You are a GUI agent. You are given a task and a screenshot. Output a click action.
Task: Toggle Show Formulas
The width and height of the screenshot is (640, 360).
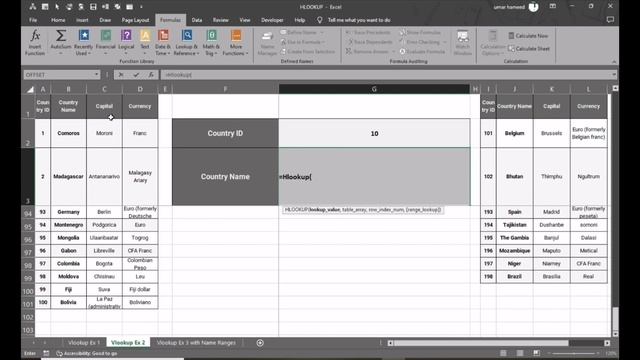click(420, 32)
